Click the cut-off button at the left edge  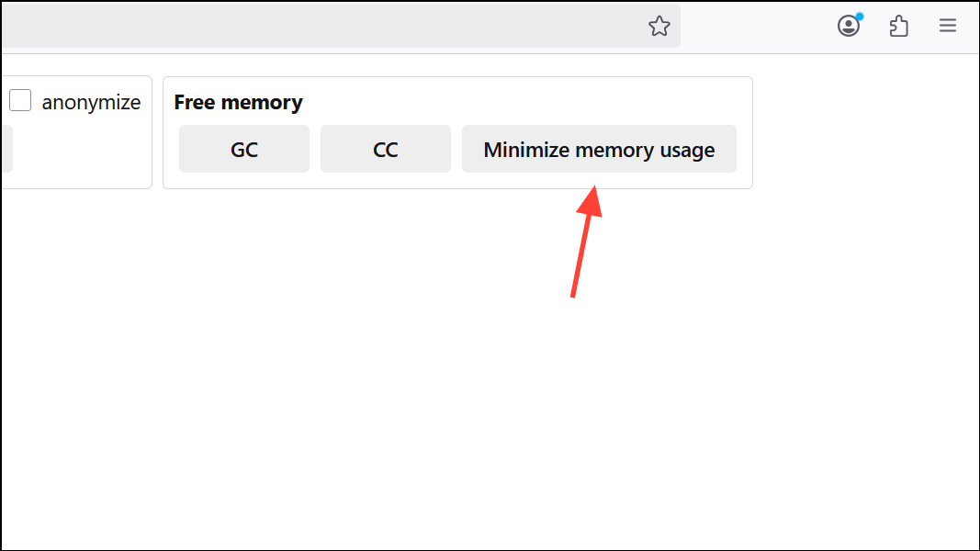pos(6,149)
